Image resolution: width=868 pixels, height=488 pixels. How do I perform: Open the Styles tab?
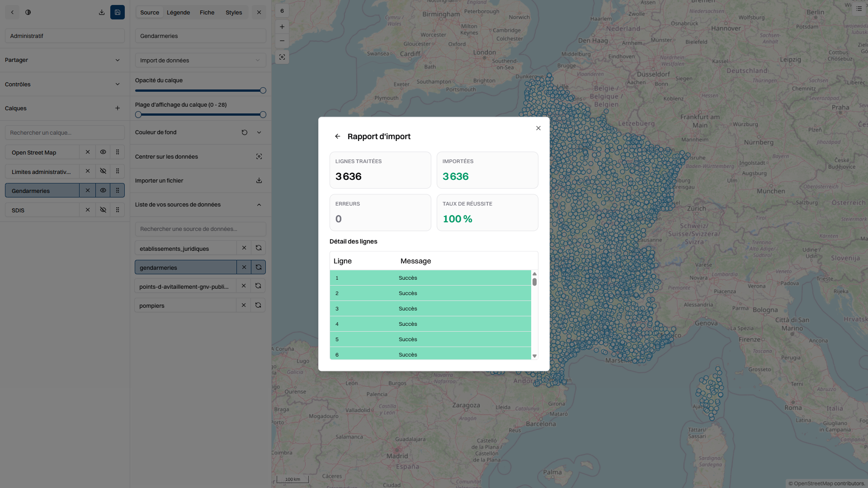pos(234,12)
